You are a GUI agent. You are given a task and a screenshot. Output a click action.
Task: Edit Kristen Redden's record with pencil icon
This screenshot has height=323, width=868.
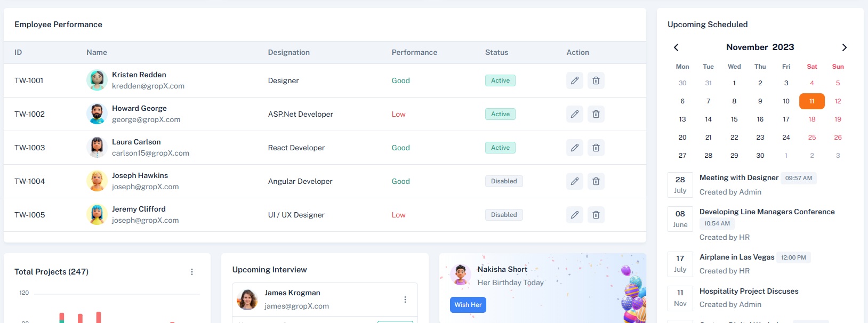[x=574, y=80]
